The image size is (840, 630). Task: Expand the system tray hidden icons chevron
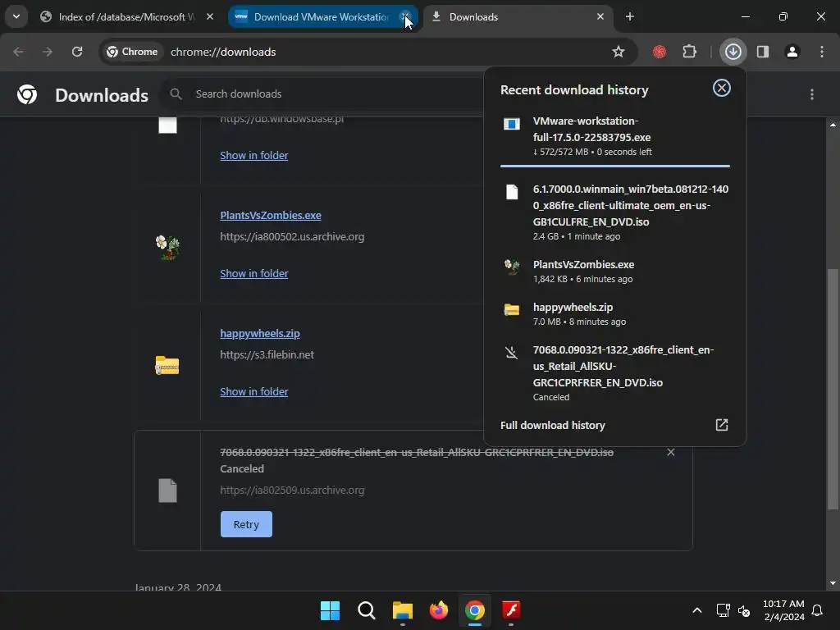coord(697,610)
